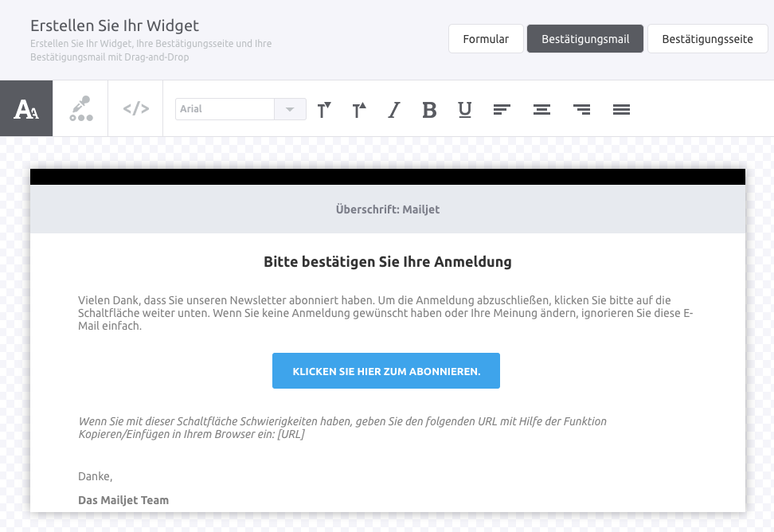Toggle underline formatting
Viewport: 774px width, 532px height.
click(x=465, y=110)
